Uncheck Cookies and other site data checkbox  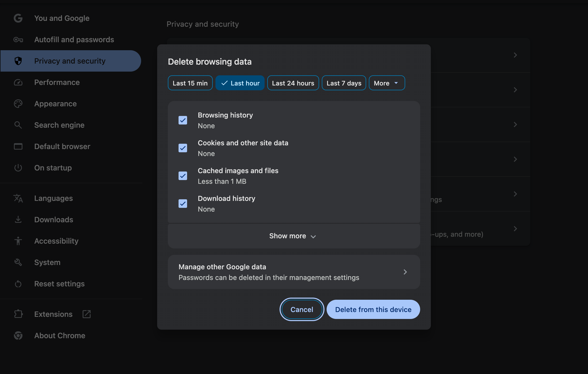pyautogui.click(x=183, y=148)
